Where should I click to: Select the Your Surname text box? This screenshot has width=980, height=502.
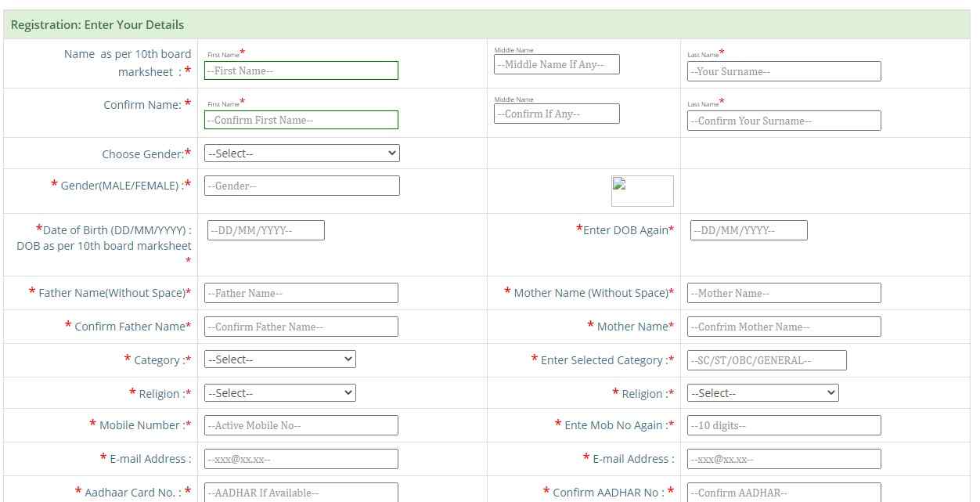coord(784,71)
